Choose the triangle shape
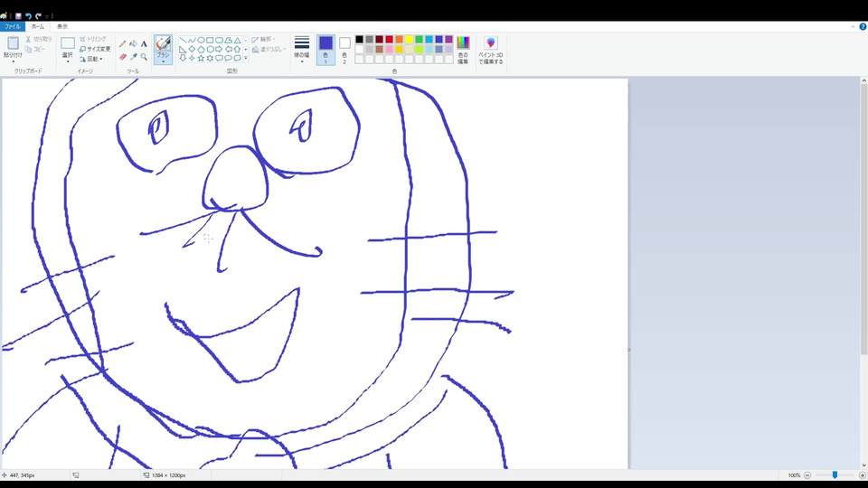868x488 pixels. pos(238,41)
